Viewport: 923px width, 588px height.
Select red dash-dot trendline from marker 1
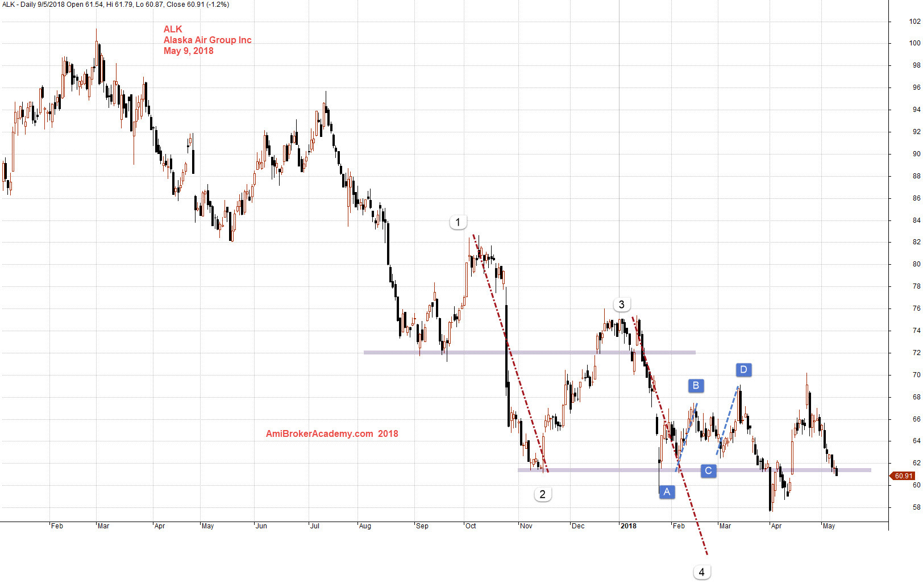click(510, 353)
